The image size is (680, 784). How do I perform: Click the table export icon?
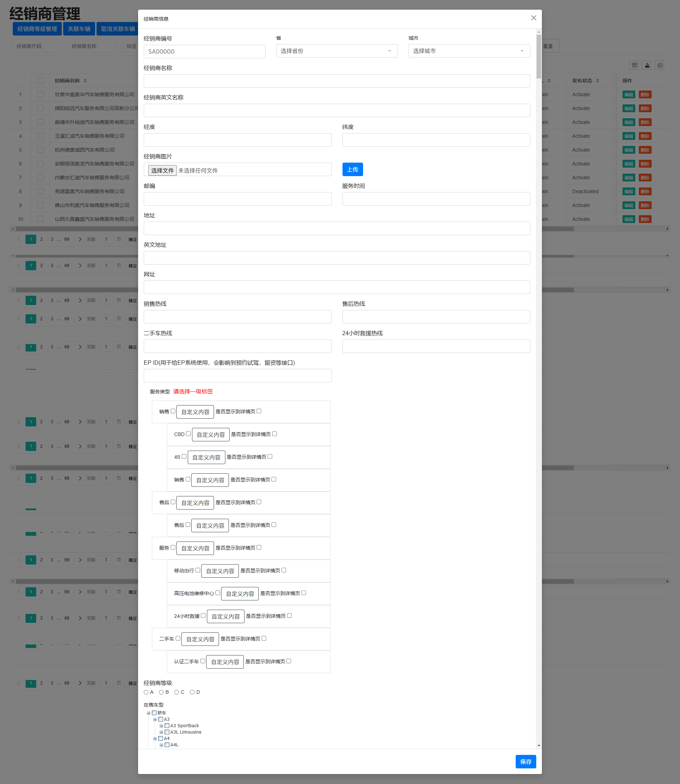coord(647,65)
